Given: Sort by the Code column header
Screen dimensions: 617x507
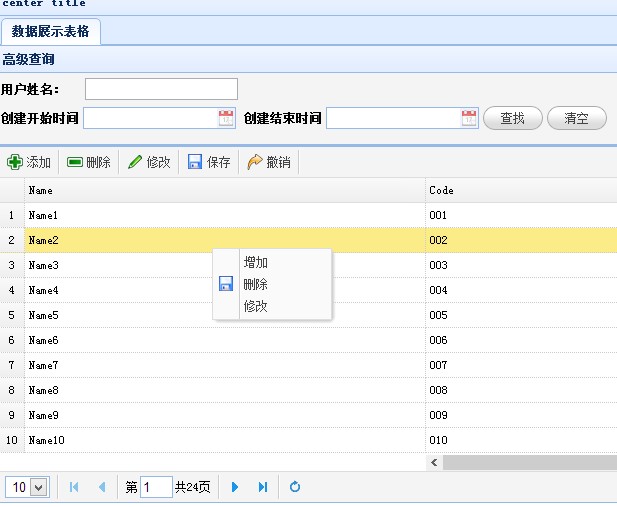Looking at the screenshot, I should click(521, 191).
